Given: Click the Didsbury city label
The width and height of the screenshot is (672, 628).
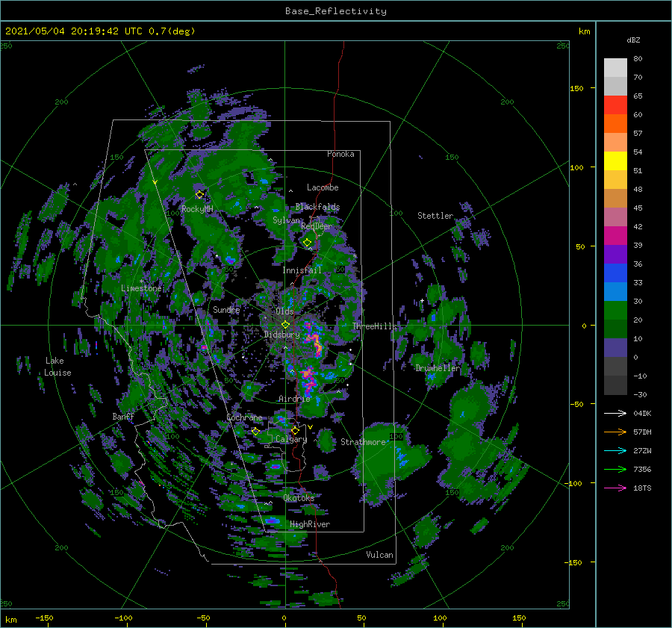Looking at the screenshot, I should point(281,335).
